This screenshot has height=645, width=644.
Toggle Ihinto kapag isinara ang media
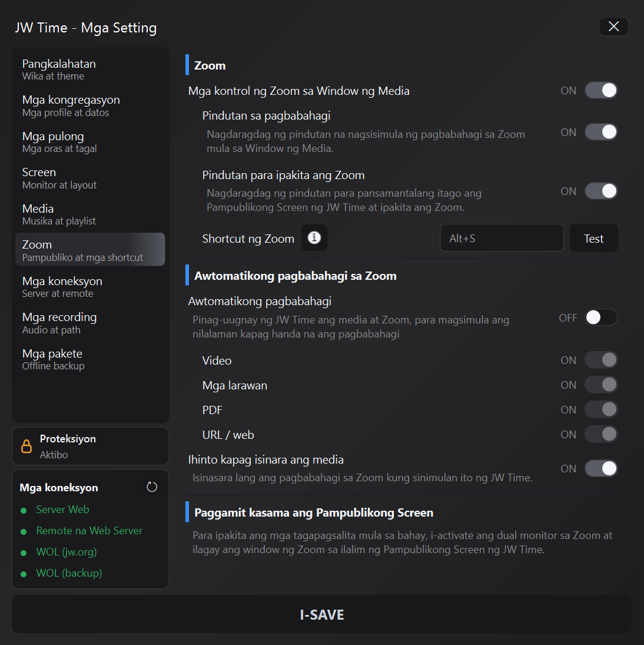click(601, 468)
